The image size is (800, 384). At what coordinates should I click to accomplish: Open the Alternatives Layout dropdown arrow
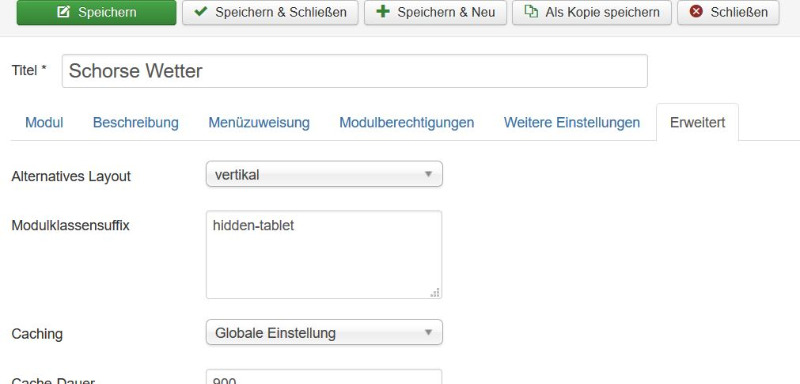(x=428, y=174)
